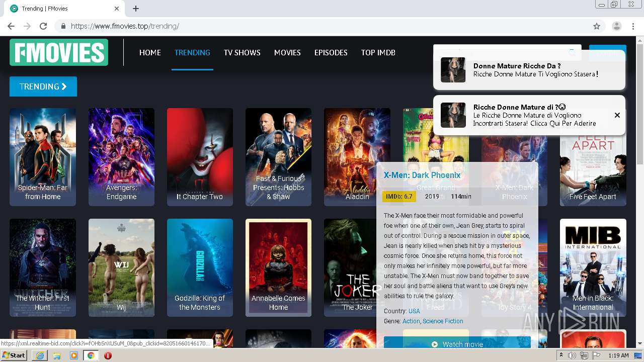Open Annabelle Comes Home poster
This screenshot has width=644, height=362.
(x=278, y=267)
